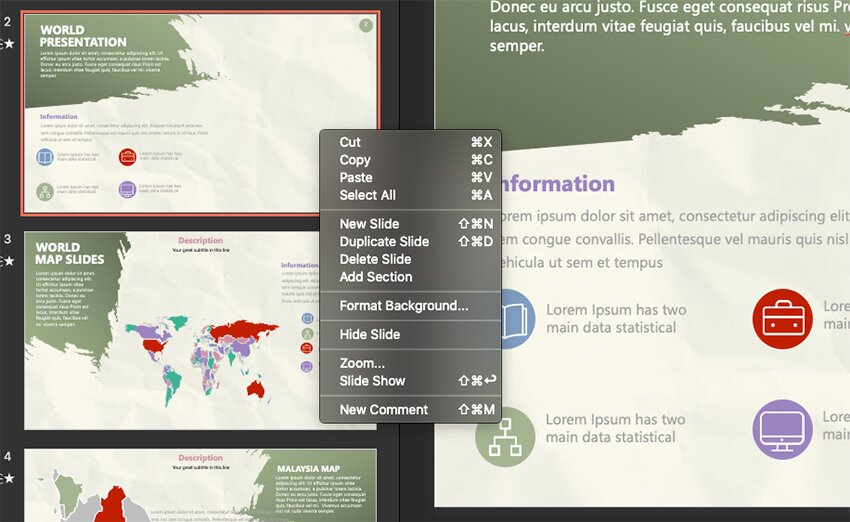Image resolution: width=850 pixels, height=522 pixels.
Task: Select Paste from the context menu
Action: point(356,177)
